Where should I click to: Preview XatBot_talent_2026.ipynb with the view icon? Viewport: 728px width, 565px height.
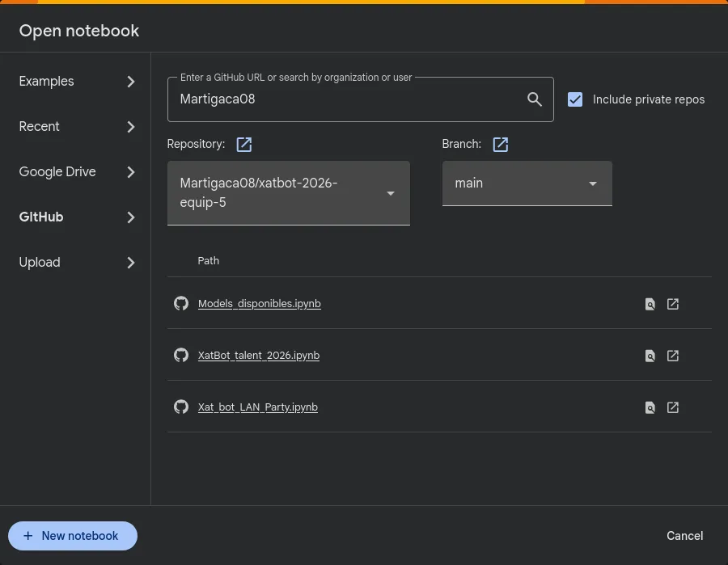tap(650, 356)
